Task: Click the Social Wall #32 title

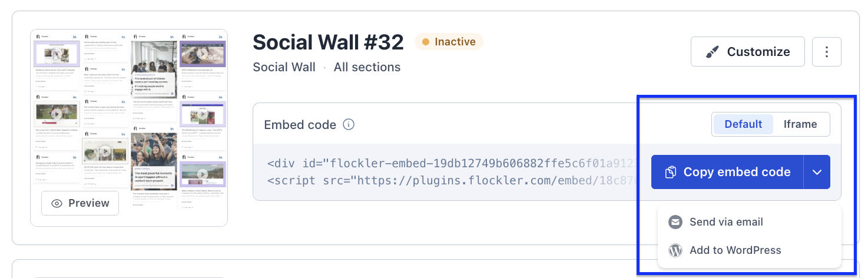Action: tap(328, 42)
